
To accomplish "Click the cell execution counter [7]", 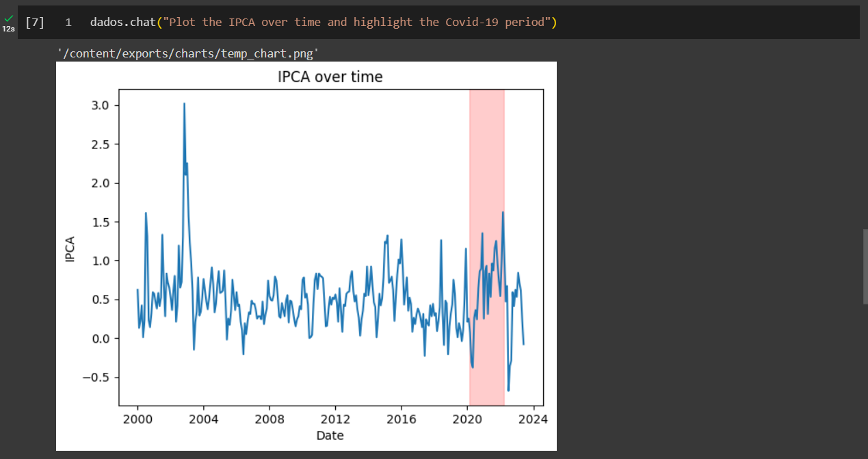I will (33, 22).
